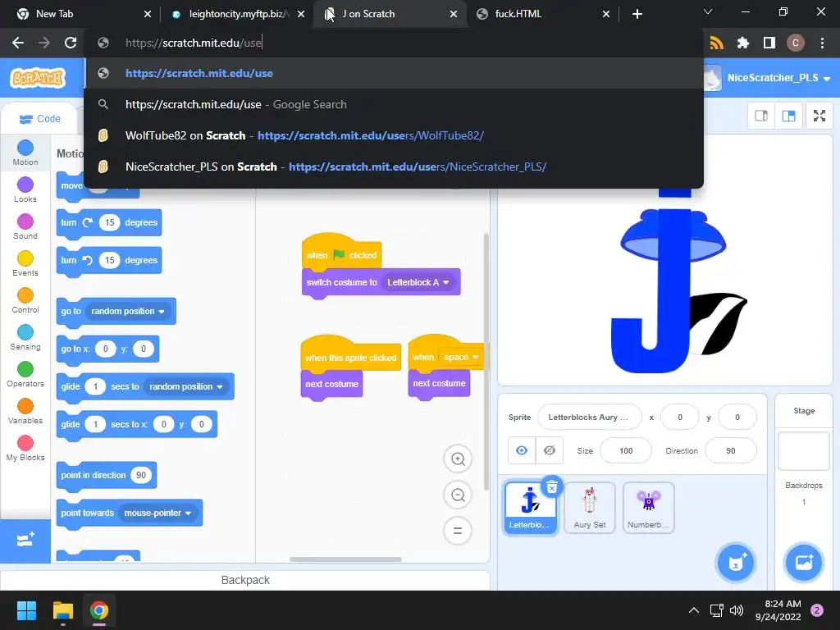
Task: Open File Explorer from taskbar
Action: pos(62,610)
